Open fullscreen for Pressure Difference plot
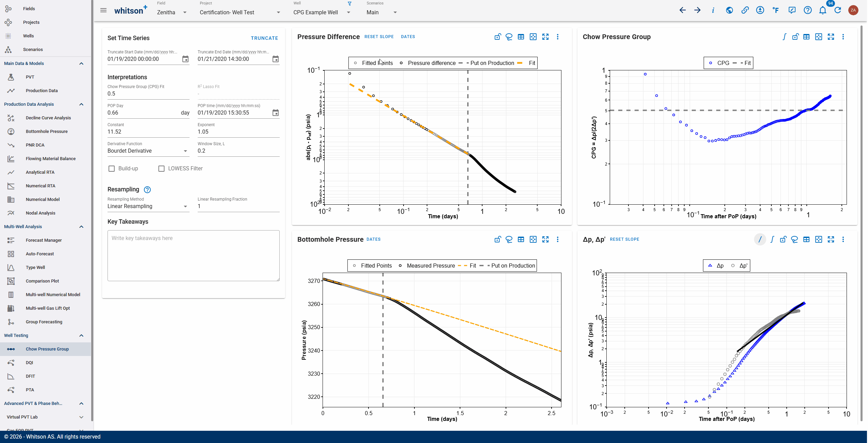This screenshot has width=868, height=443. click(545, 37)
